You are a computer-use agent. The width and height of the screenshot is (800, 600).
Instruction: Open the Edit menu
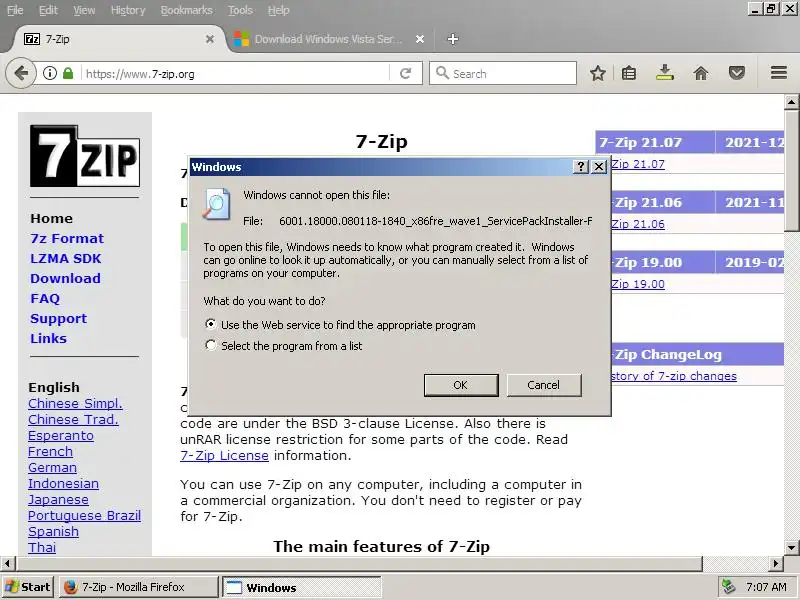(48, 10)
